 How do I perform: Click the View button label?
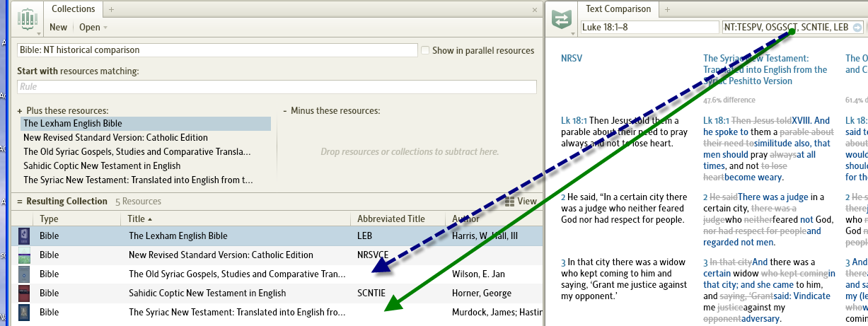(527, 202)
